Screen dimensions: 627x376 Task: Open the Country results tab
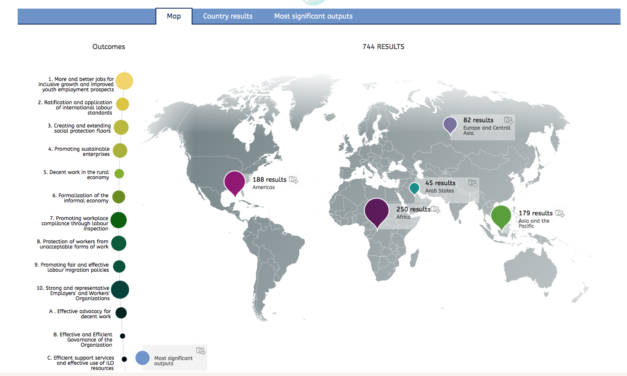228,16
